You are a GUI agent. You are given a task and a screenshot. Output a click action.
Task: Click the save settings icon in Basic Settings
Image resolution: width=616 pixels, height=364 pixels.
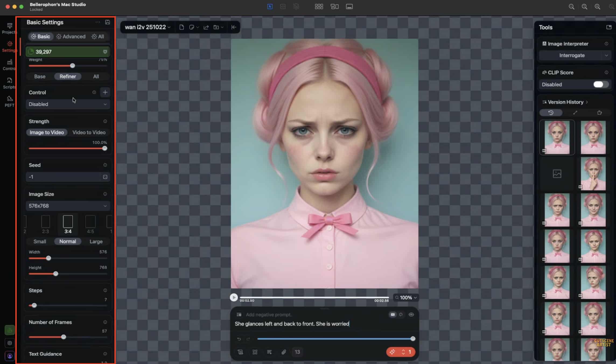click(x=107, y=22)
